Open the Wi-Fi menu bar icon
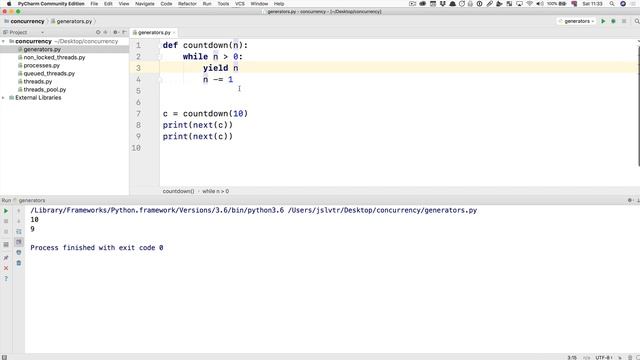The width and height of the screenshot is (640, 360). tap(529, 4)
